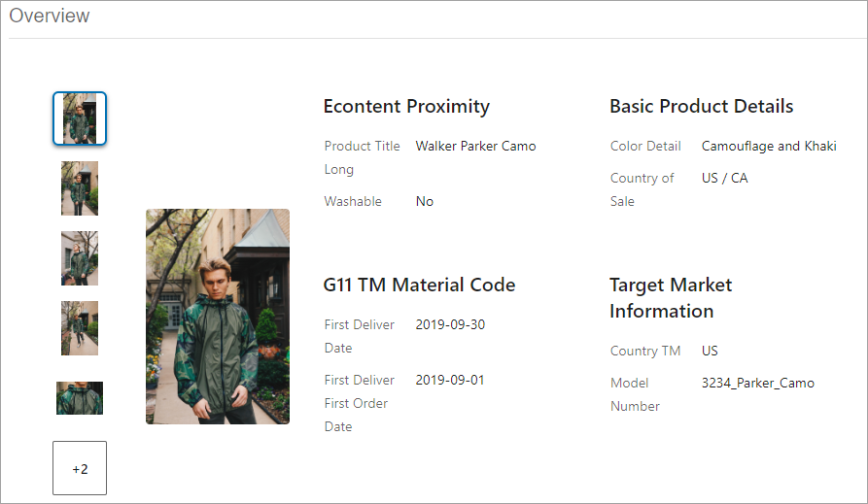Click the Washable value No
Screen dimensions: 868x504
pos(425,201)
